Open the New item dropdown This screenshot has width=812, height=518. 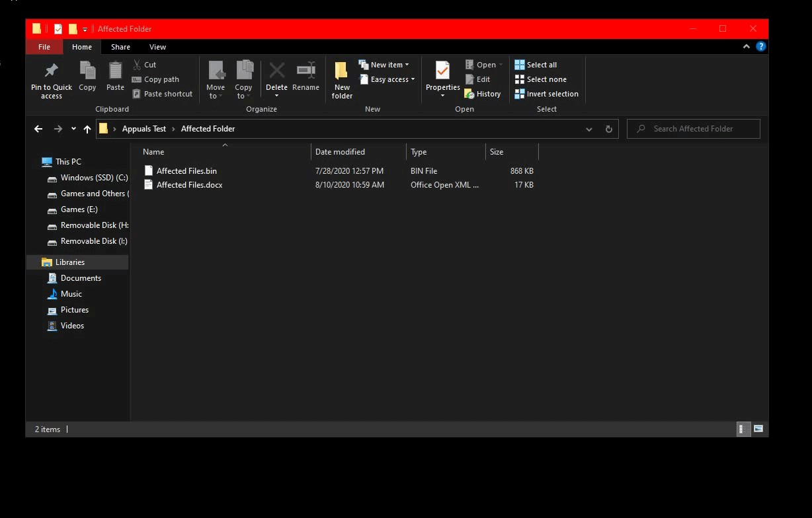384,65
